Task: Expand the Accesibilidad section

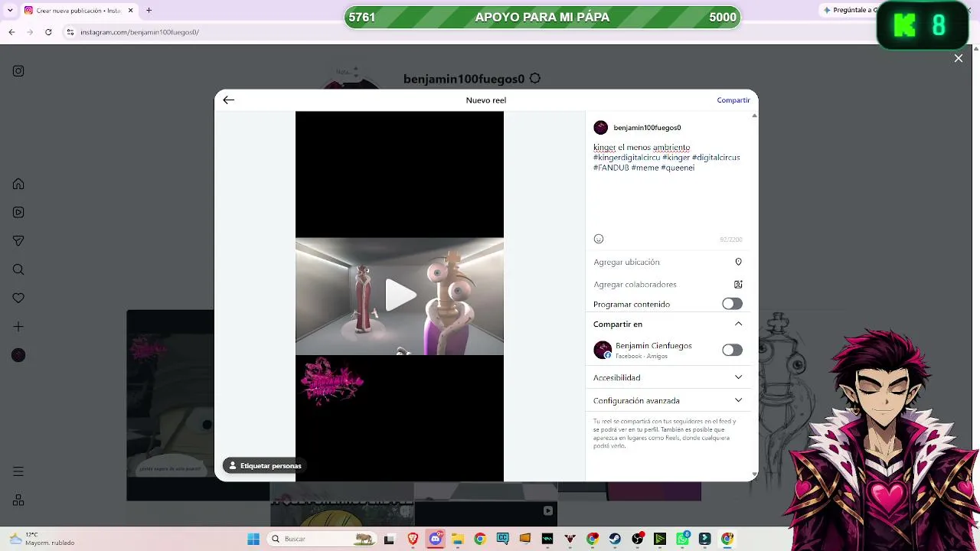Action: (x=668, y=377)
